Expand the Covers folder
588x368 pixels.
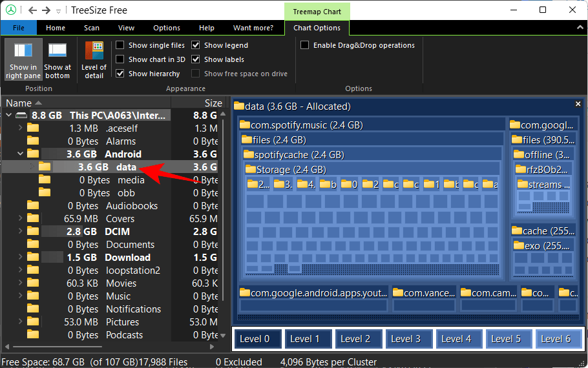(x=20, y=218)
